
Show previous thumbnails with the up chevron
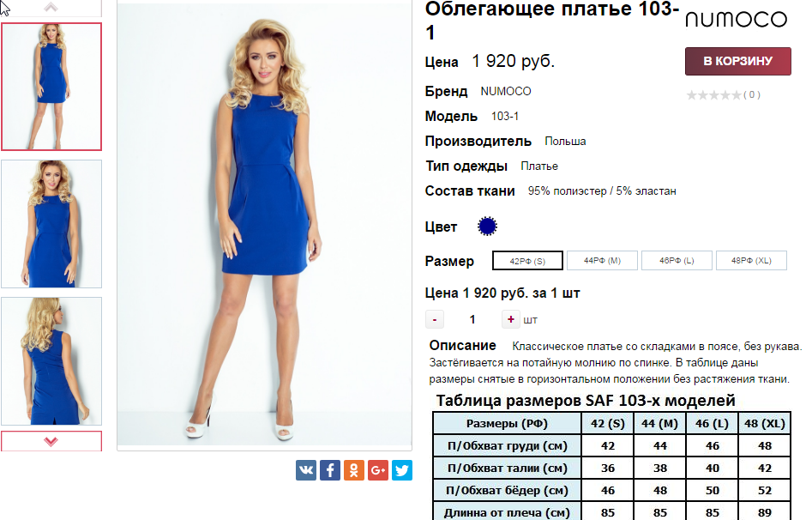[x=51, y=7]
